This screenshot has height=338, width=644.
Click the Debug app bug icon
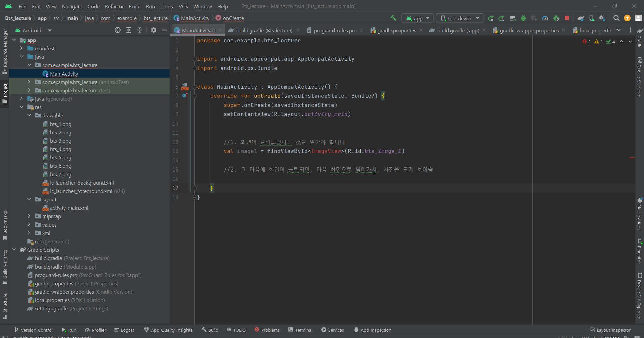[523, 18]
